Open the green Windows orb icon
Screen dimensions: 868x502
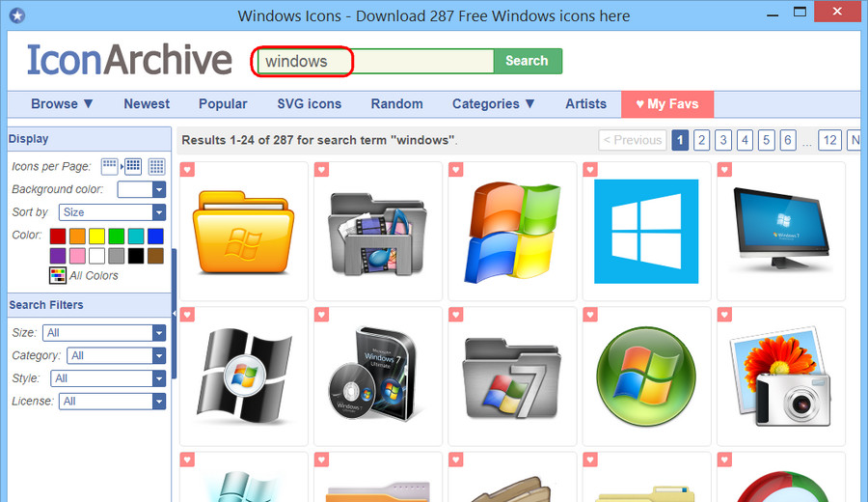point(646,376)
